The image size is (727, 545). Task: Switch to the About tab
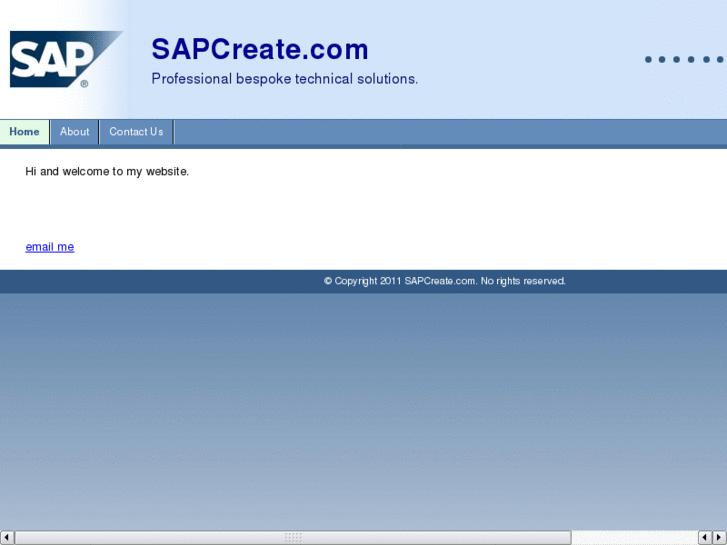[74, 132]
